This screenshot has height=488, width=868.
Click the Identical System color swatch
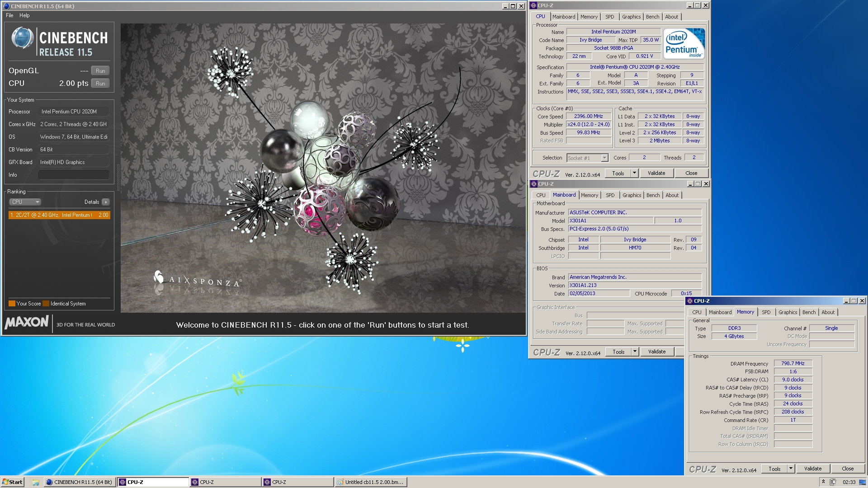click(x=46, y=304)
